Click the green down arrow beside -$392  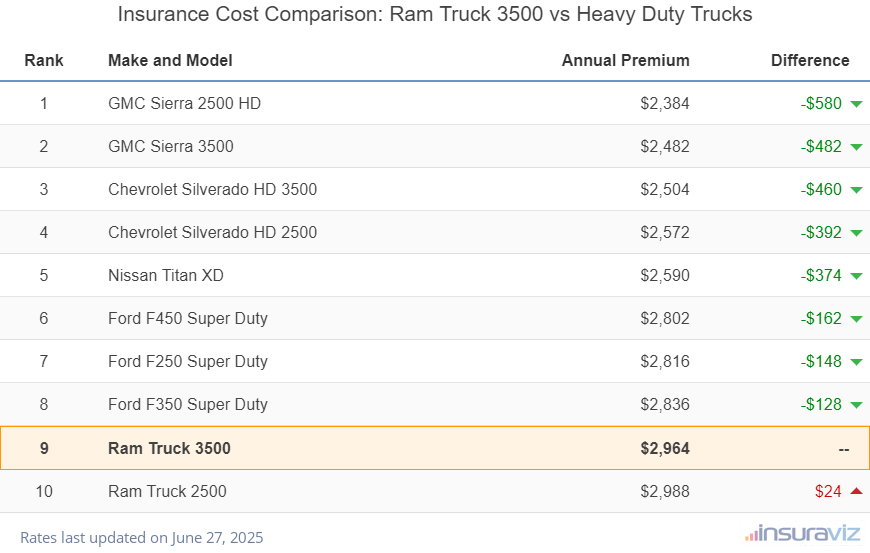(x=856, y=233)
